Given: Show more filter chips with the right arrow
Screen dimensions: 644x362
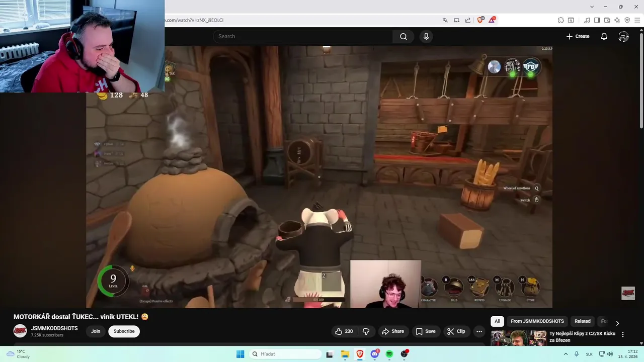Looking at the screenshot, I should (617, 323).
